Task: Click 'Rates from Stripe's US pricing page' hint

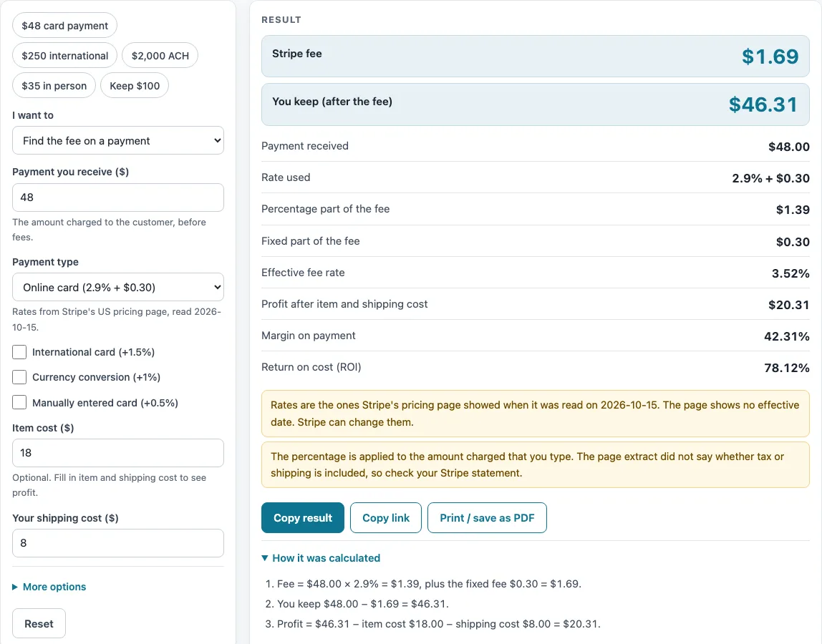Action: click(117, 319)
